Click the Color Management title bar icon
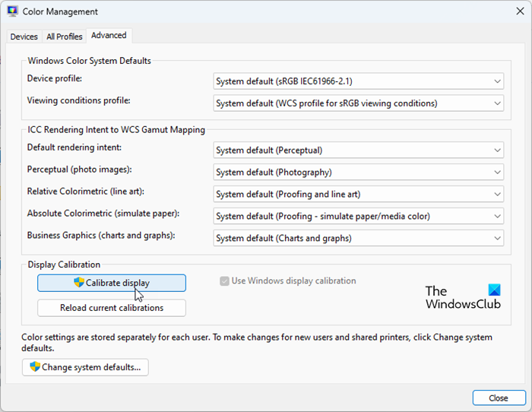The width and height of the screenshot is (532, 412). coord(13,11)
